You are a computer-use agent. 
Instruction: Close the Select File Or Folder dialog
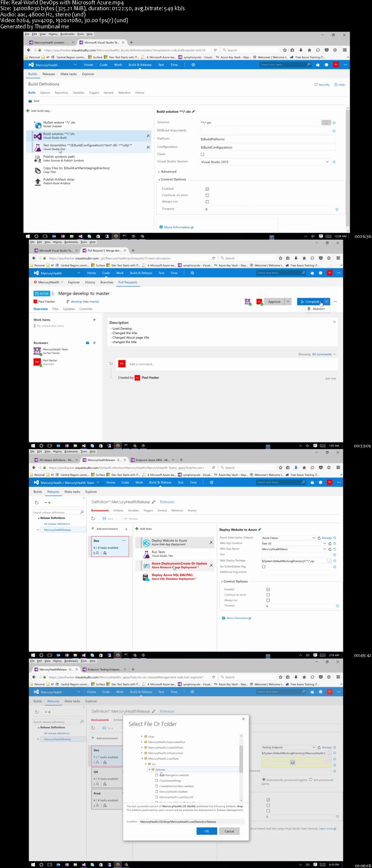pos(243,719)
